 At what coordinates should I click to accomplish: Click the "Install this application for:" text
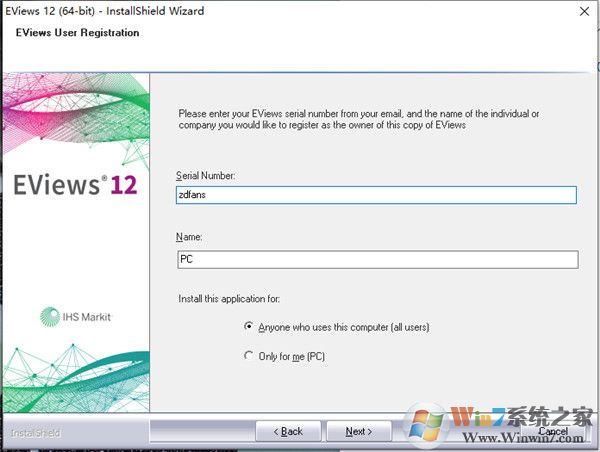click(229, 299)
